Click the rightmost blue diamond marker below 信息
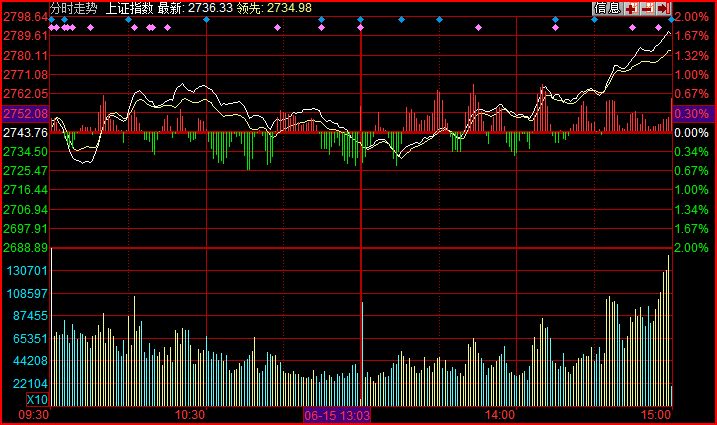Screen dimensions: 717x425 (x=671, y=19)
